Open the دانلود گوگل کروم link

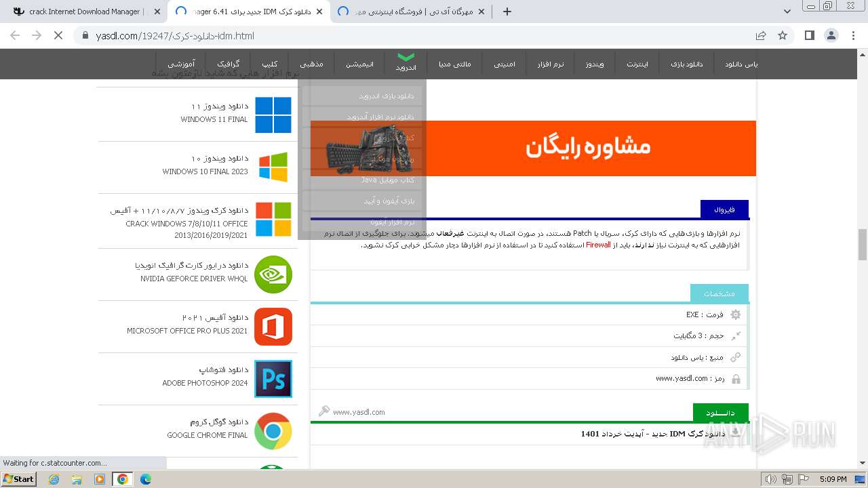(x=219, y=422)
